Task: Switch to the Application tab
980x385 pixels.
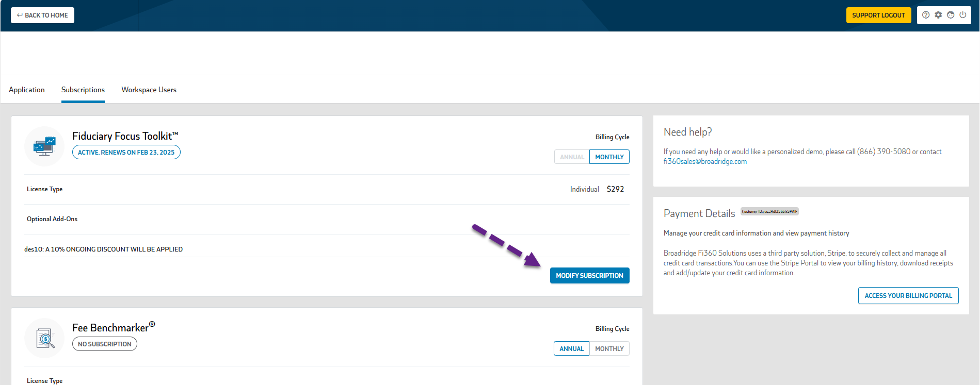Action: click(x=27, y=90)
